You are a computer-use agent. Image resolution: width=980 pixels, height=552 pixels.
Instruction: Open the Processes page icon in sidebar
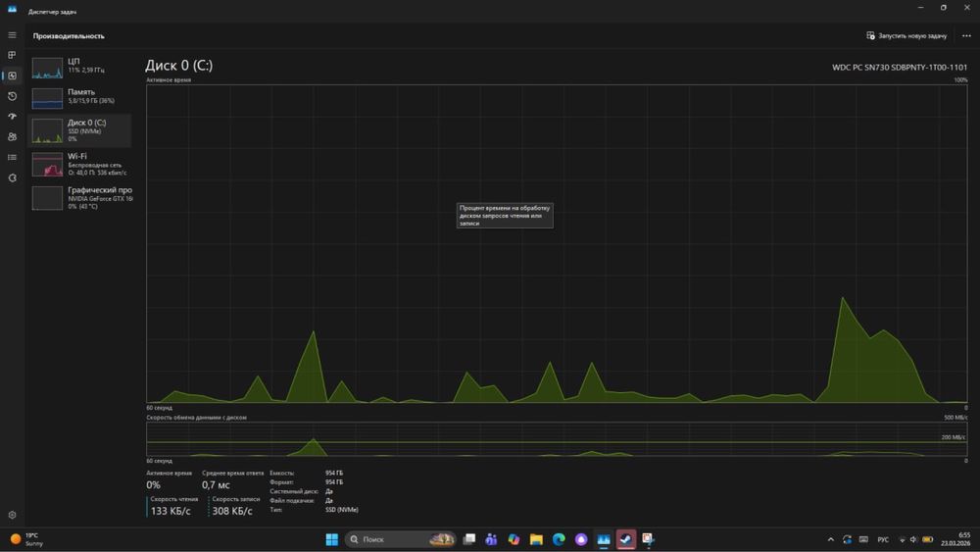coord(12,55)
